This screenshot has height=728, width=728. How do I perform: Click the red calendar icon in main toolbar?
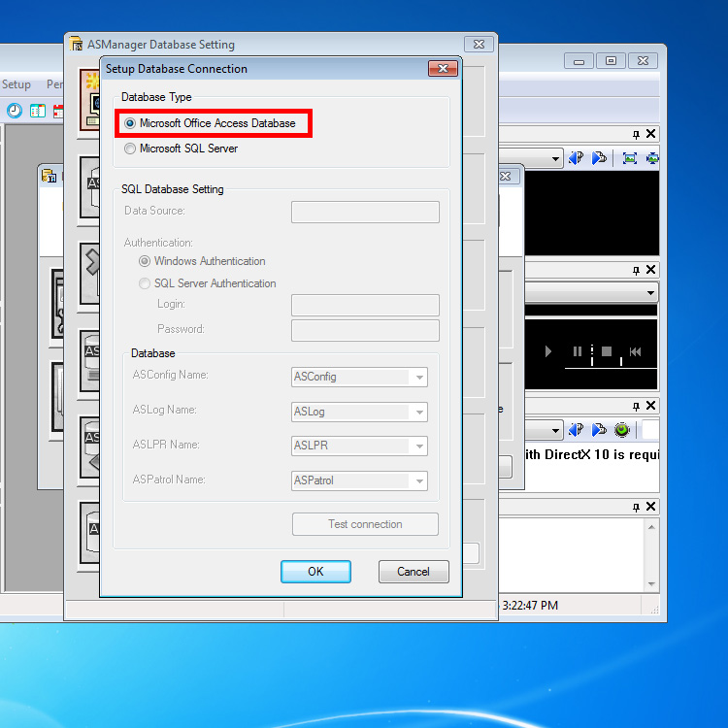[58, 111]
